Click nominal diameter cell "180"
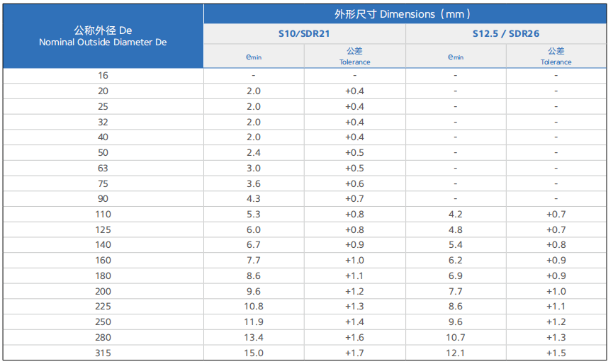Viewport: 613px width, 364px height. (103, 276)
